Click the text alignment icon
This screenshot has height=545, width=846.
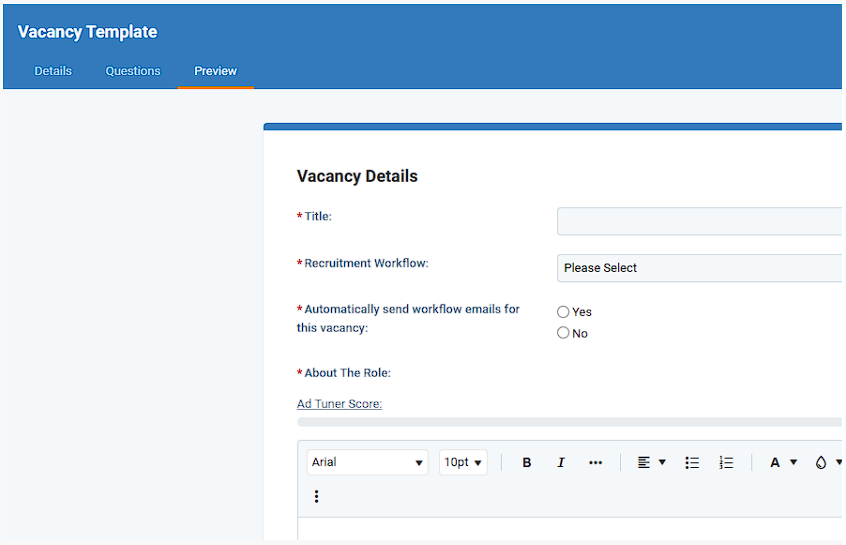pyautogui.click(x=643, y=462)
